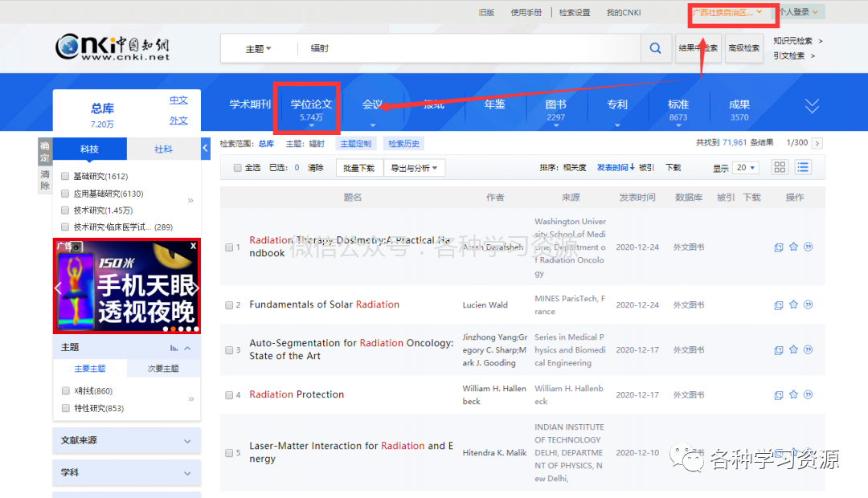Tick the 技术研究(1.45万) checkbox

pyautogui.click(x=65, y=210)
